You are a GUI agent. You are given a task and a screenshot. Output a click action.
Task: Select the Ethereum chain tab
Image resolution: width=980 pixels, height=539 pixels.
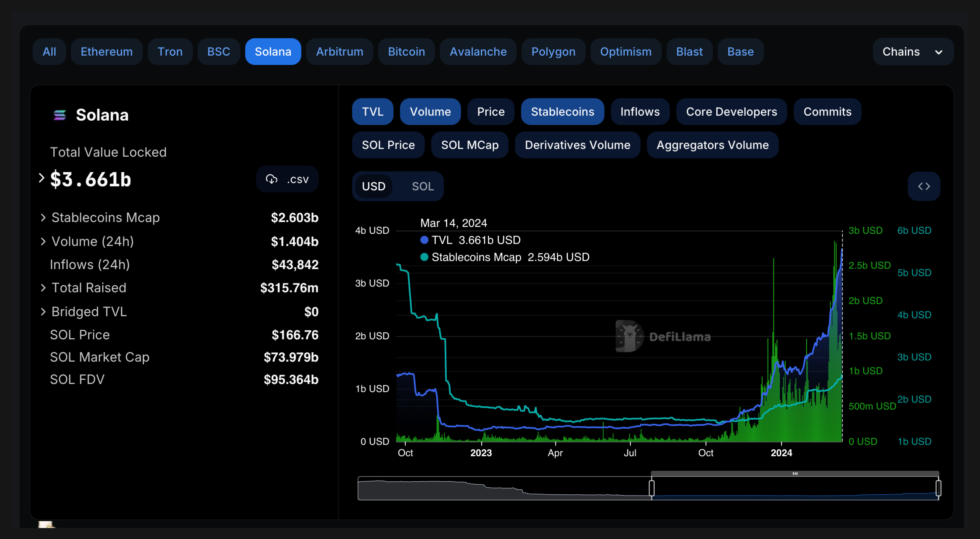point(106,52)
